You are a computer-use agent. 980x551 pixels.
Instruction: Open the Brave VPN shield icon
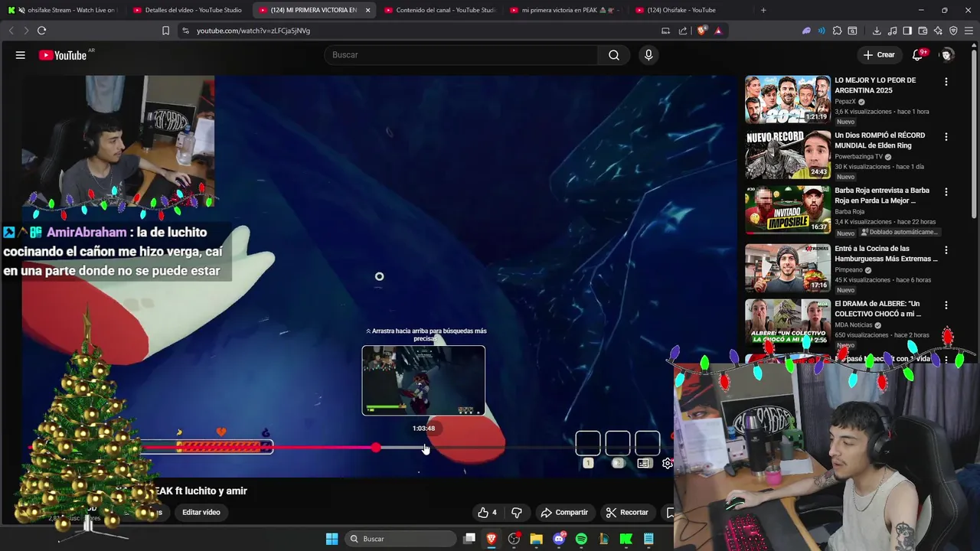[x=953, y=31]
